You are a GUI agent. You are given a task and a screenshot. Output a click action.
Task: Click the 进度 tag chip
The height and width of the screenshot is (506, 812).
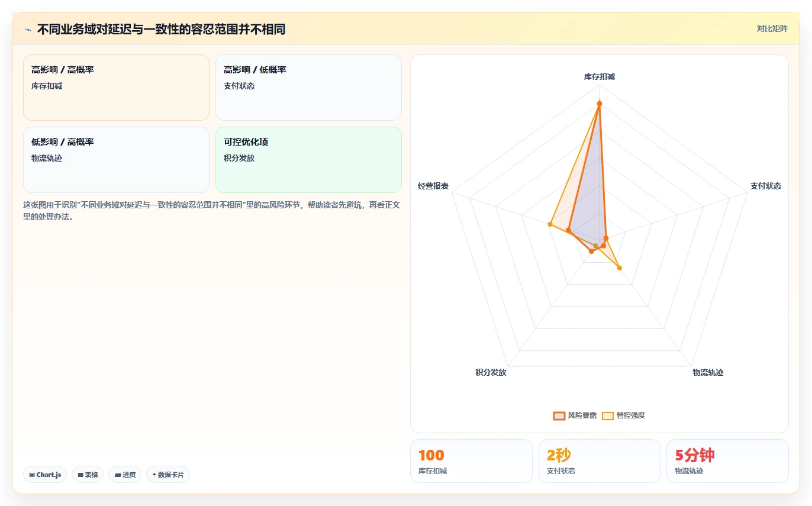[x=125, y=475]
